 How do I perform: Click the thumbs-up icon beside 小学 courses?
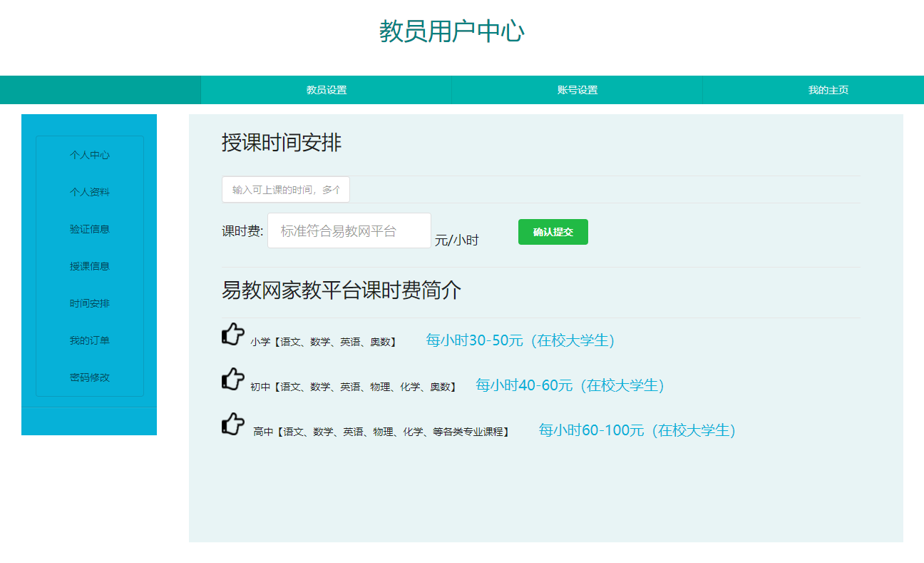click(232, 334)
